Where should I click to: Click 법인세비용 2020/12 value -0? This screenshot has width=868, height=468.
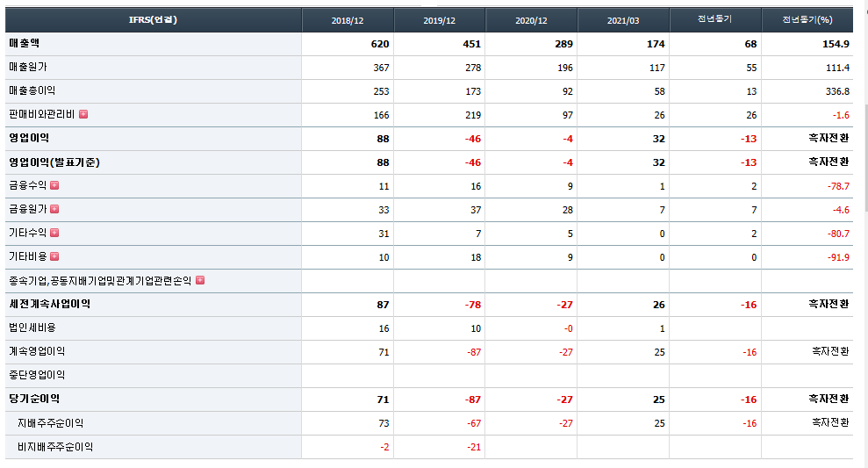coord(568,328)
